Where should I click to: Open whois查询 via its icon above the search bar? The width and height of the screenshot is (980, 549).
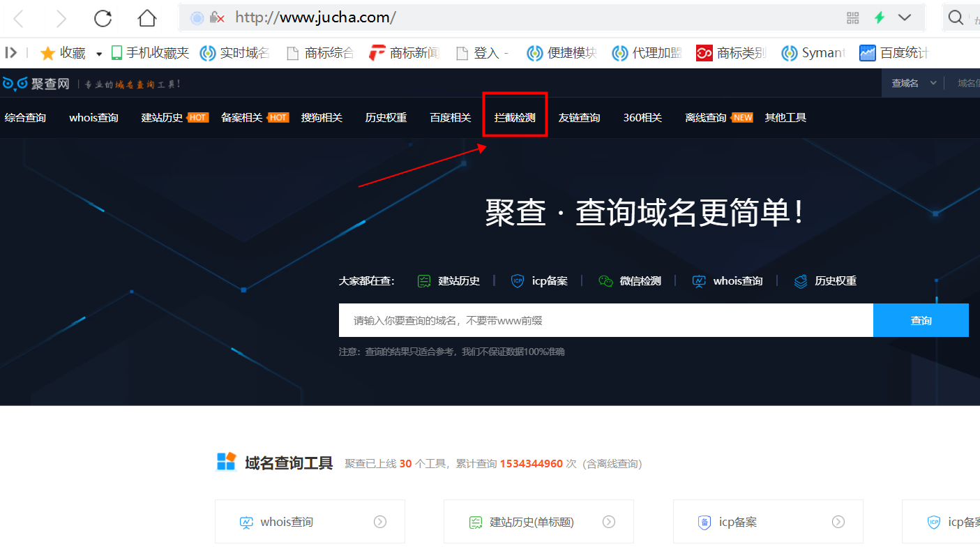coord(699,280)
